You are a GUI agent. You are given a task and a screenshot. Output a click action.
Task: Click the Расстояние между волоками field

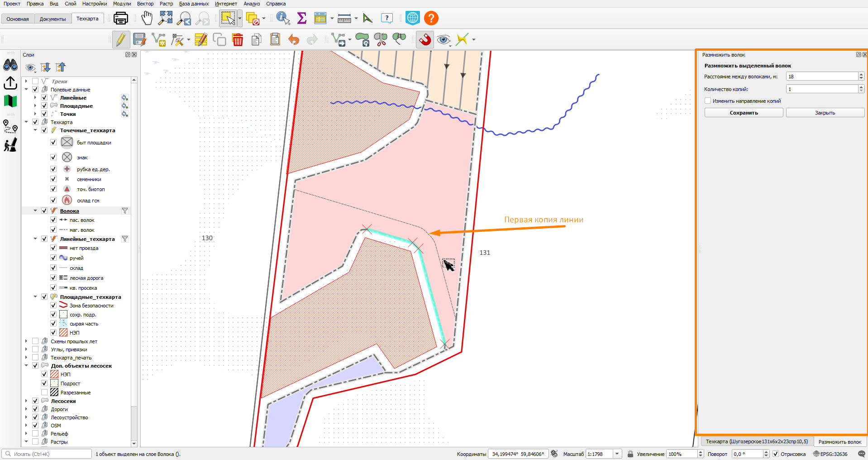pyautogui.click(x=822, y=77)
